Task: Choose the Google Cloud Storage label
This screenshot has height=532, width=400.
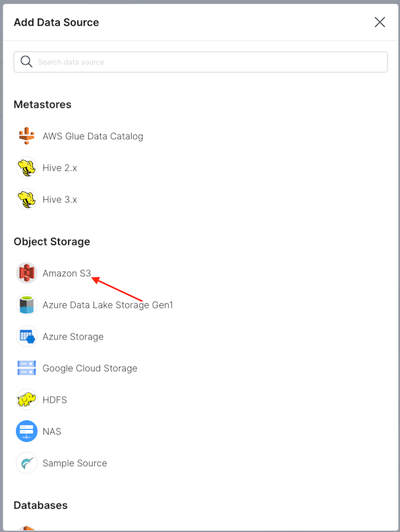Action: pos(90,369)
